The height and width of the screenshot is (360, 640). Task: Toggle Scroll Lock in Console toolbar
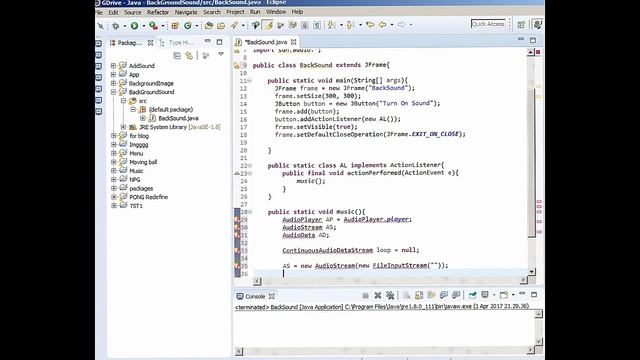pos(419,296)
